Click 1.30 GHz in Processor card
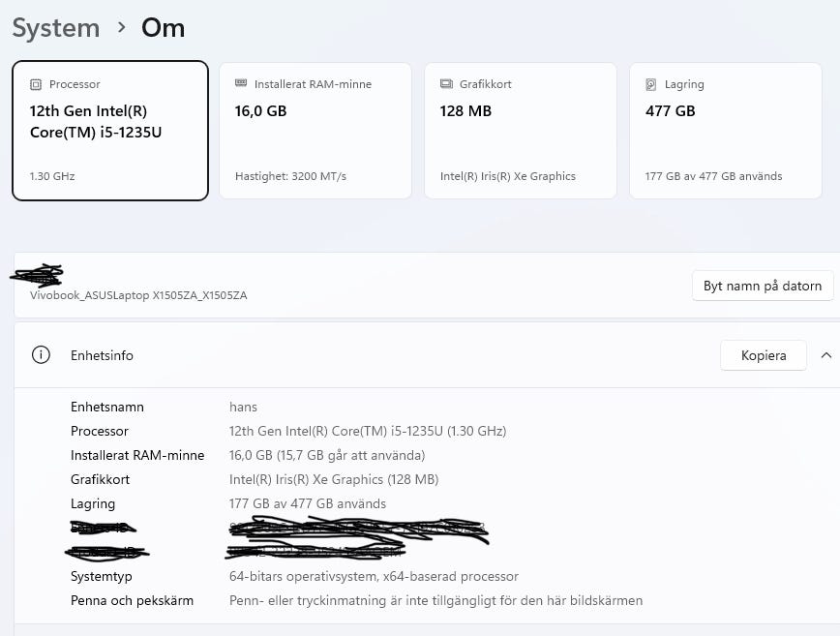 click(52, 176)
